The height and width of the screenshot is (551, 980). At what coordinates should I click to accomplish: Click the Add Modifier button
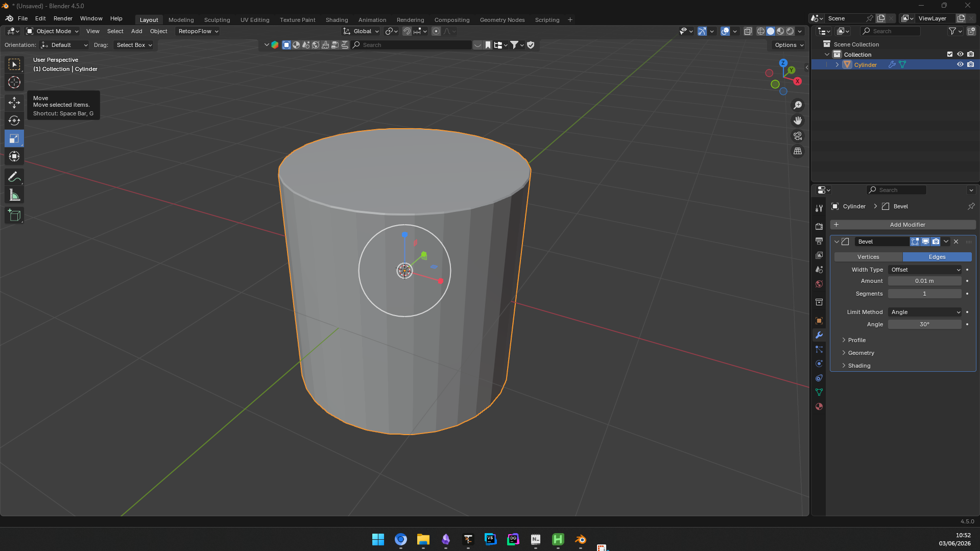[903, 225]
